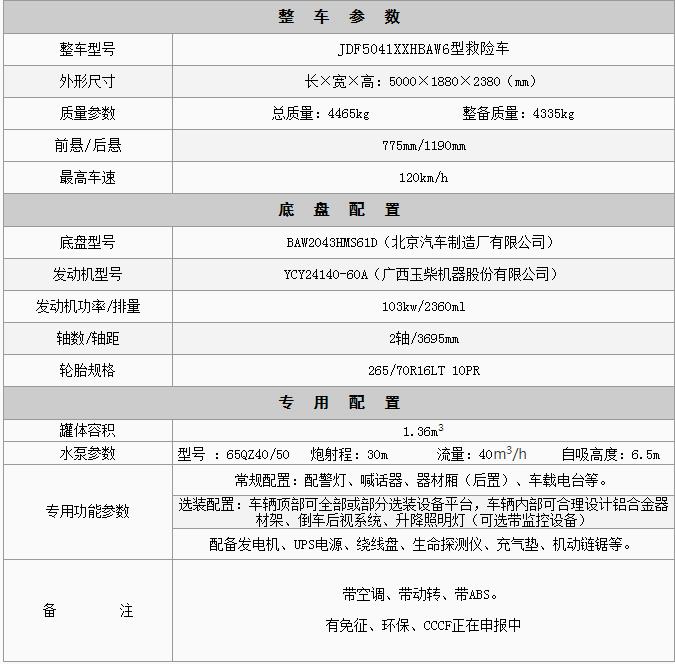Click the 专用配置 section header
The height and width of the screenshot is (664, 675).
338,402
